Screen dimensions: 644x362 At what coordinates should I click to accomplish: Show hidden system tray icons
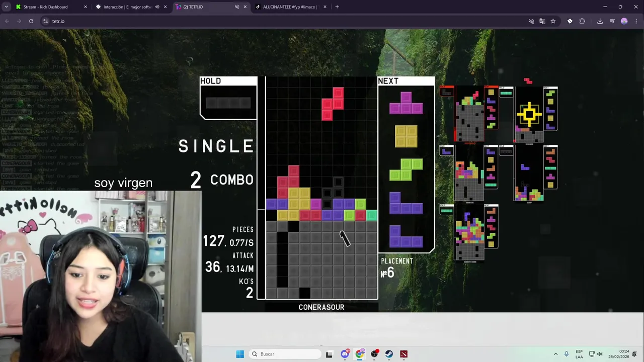(x=555, y=354)
